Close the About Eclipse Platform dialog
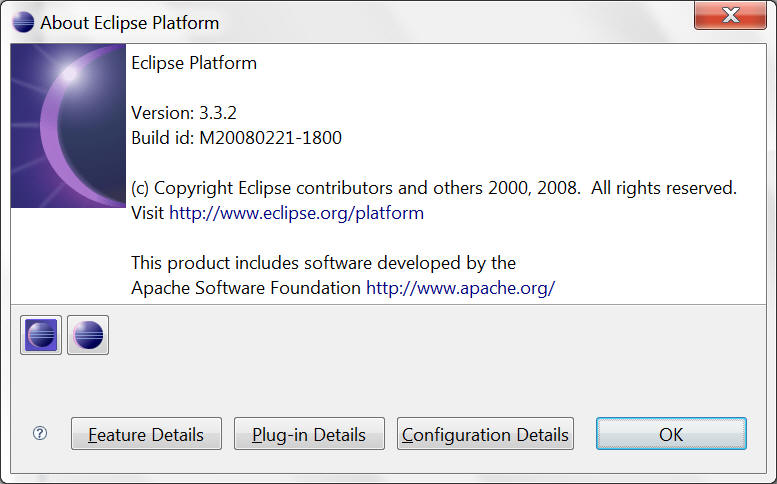This screenshot has height=484, width=777. tap(730, 15)
